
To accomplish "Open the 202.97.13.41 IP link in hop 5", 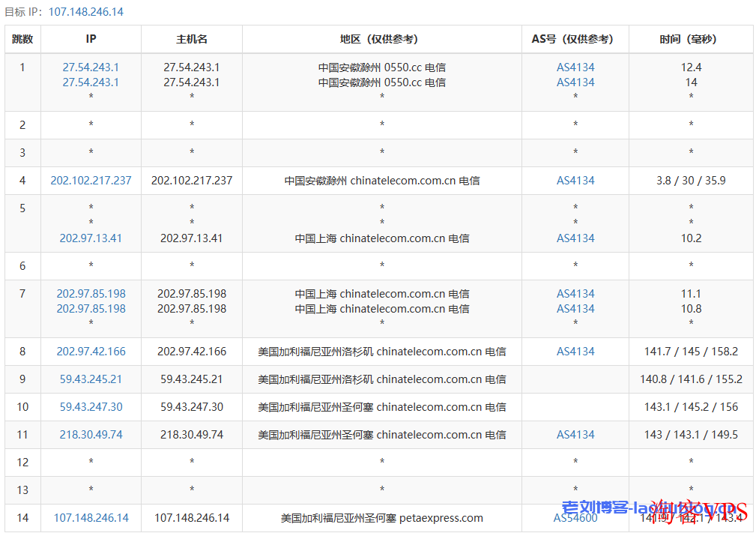I will (91, 238).
